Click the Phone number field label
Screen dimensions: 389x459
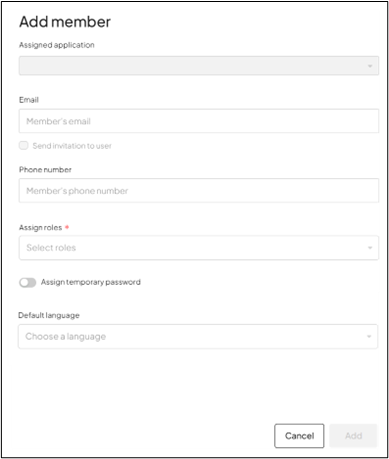(45, 170)
